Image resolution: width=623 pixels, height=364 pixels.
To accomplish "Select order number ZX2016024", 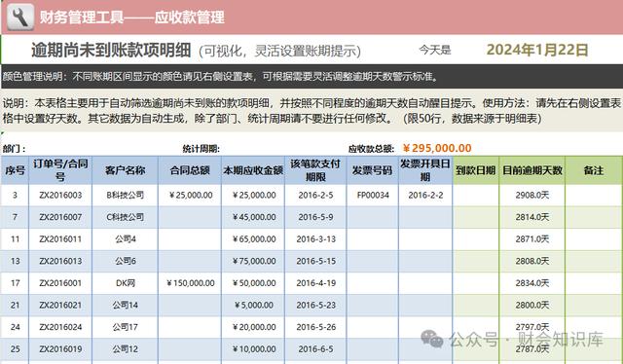I will (x=60, y=327).
